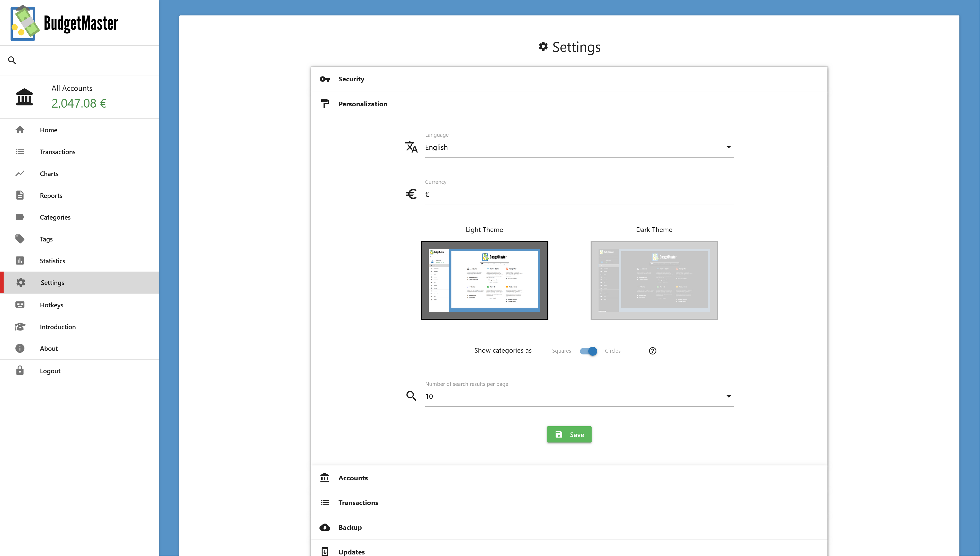The image size is (980, 556).
Task: Click the language translate icon
Action: pos(411,147)
